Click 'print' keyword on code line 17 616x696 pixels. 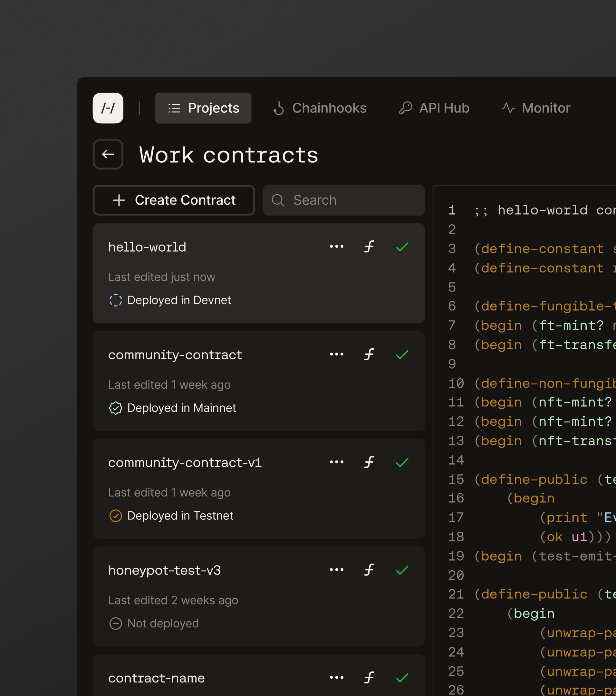[567, 517]
